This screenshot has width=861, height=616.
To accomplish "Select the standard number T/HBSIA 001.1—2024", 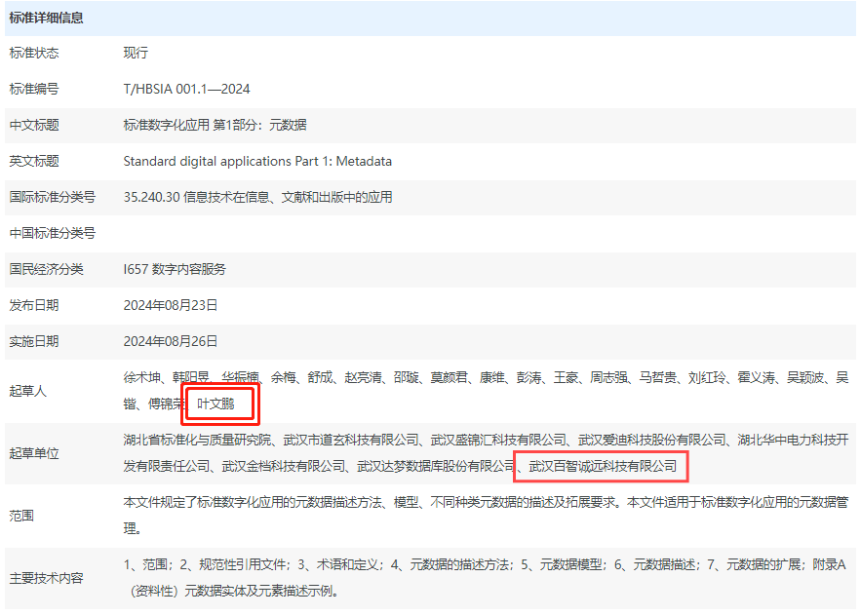I will click(186, 89).
